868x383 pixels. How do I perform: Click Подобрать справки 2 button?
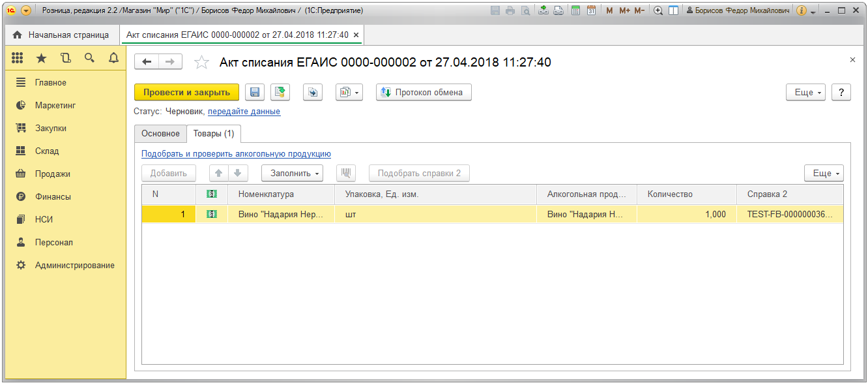coord(419,174)
